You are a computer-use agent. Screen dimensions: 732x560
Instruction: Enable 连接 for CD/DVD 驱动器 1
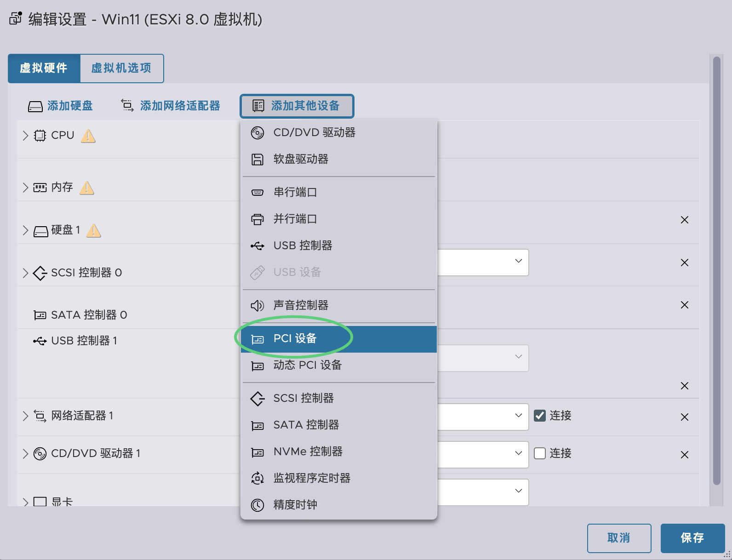pos(540,453)
